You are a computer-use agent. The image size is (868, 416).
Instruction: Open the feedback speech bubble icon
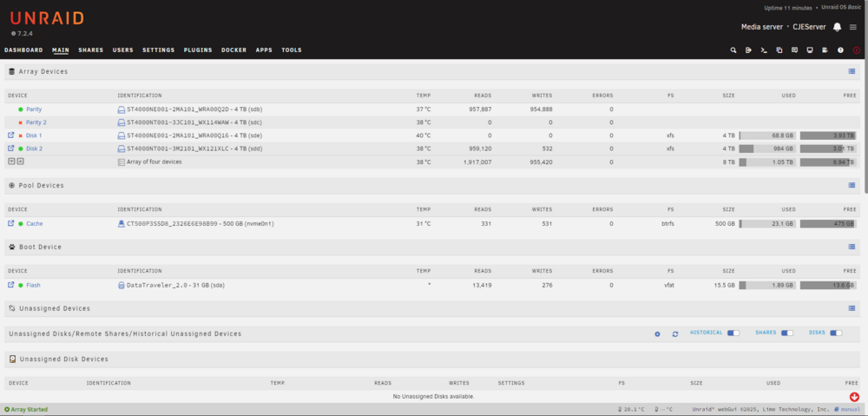794,50
